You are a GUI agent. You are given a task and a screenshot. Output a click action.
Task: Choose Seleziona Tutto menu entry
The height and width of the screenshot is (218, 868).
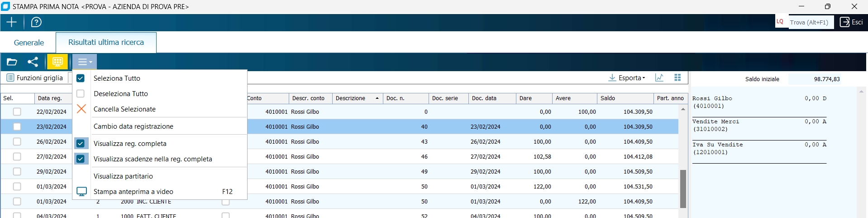coord(160,78)
